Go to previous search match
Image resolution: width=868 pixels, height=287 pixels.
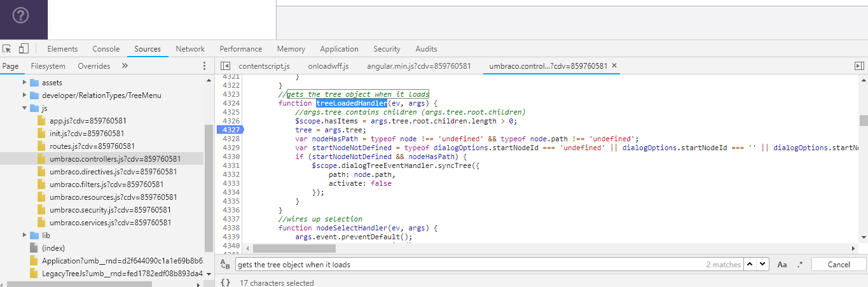750,265
